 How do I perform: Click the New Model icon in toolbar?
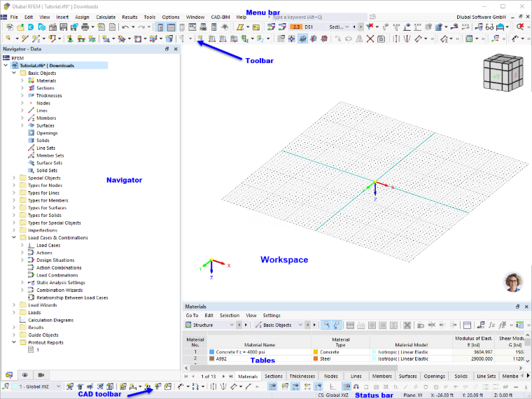10,27
